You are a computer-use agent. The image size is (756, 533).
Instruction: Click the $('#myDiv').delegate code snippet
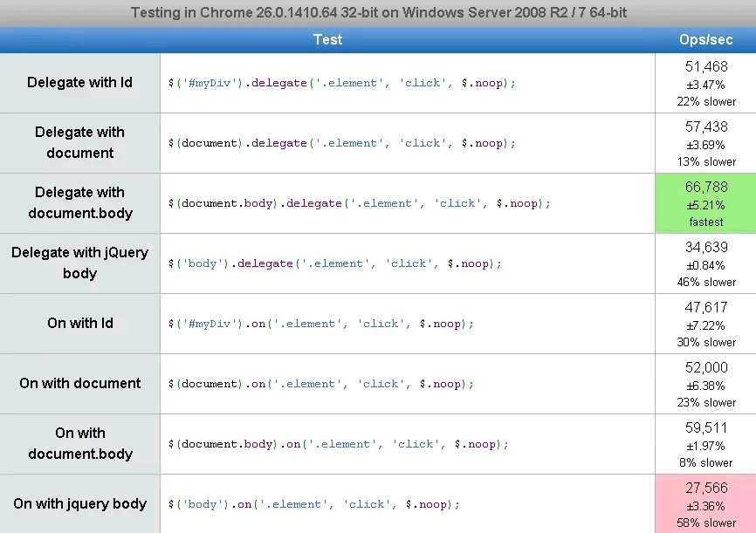(x=341, y=84)
